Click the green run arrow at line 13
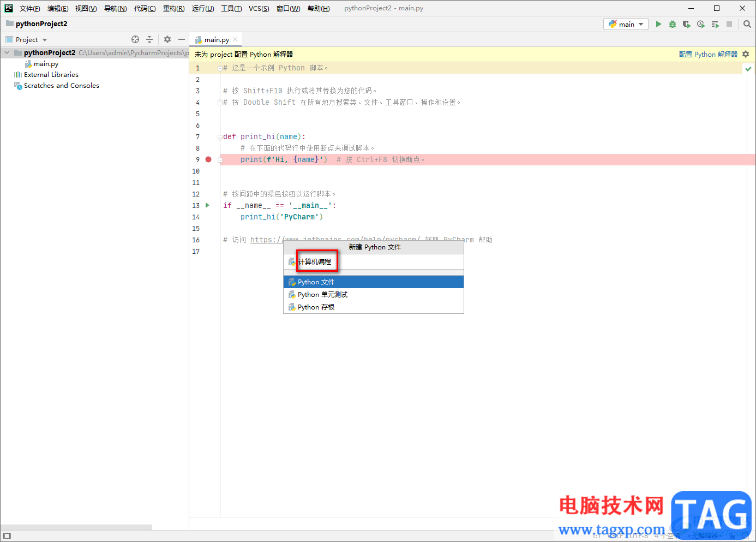 pyautogui.click(x=207, y=205)
